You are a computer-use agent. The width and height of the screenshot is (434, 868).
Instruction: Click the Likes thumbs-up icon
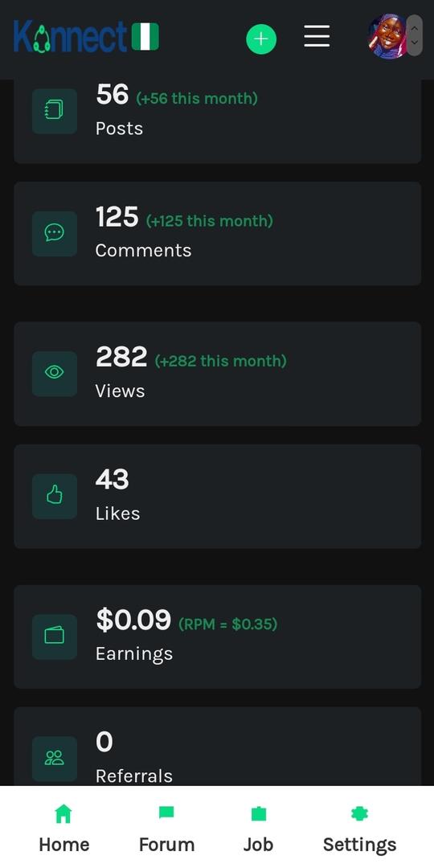tap(55, 495)
